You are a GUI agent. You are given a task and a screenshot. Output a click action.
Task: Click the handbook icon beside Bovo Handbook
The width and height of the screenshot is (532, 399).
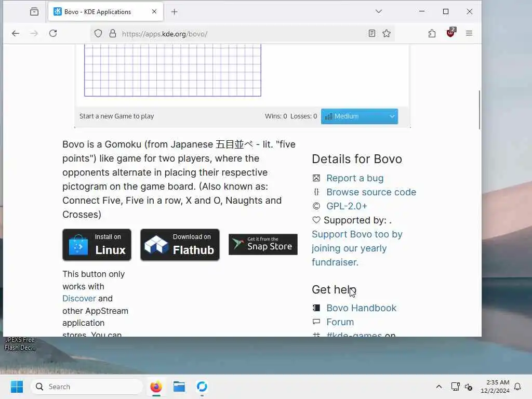(x=316, y=308)
